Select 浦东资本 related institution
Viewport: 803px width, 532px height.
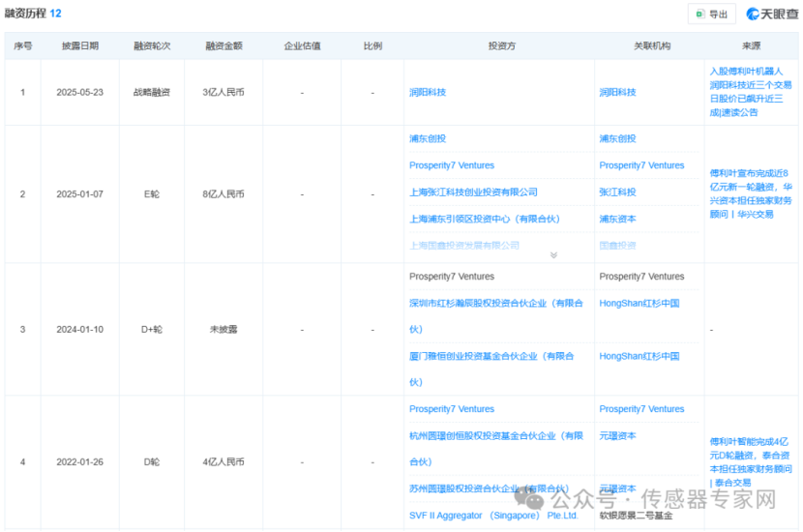tap(617, 219)
